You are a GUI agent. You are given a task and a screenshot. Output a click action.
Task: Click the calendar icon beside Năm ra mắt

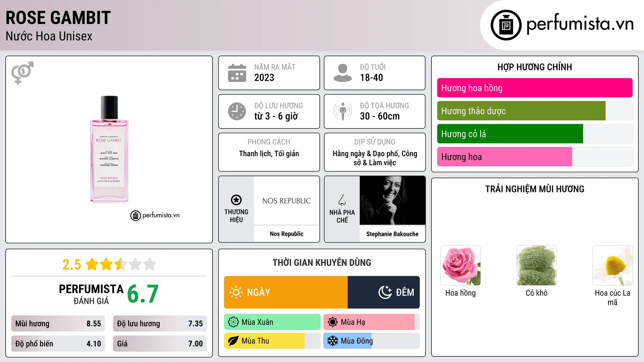click(x=237, y=73)
